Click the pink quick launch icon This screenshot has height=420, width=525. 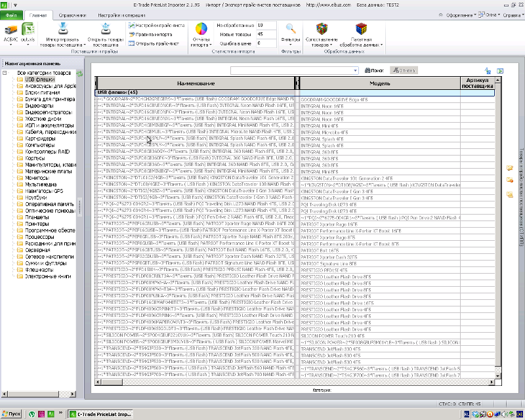(x=41, y=414)
